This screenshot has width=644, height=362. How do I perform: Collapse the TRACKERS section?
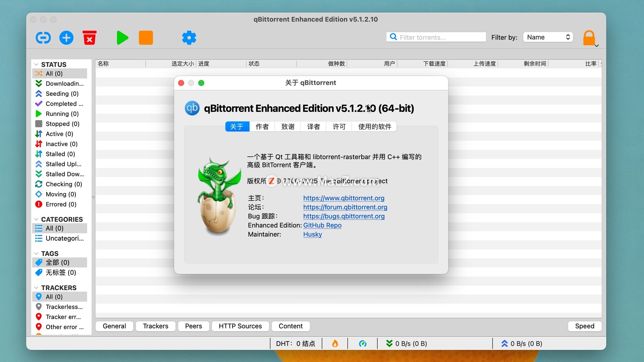click(36, 288)
